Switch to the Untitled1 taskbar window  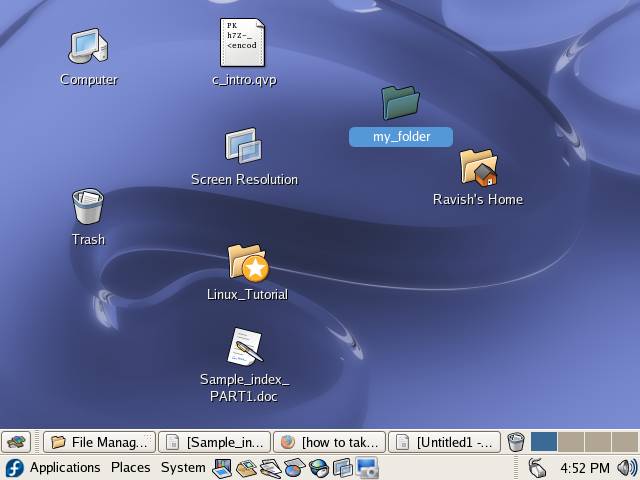click(x=443, y=441)
